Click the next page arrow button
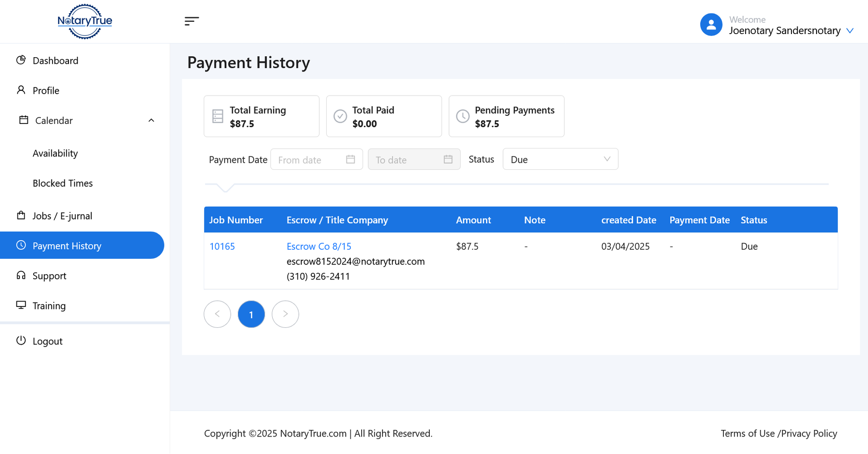This screenshot has width=868, height=454. tap(285, 314)
